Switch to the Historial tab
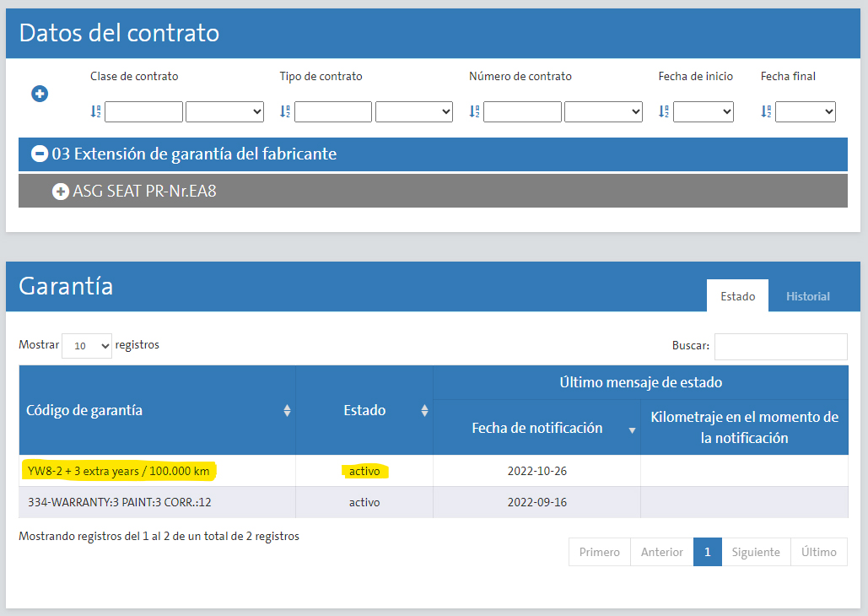The height and width of the screenshot is (616, 868). click(x=807, y=296)
